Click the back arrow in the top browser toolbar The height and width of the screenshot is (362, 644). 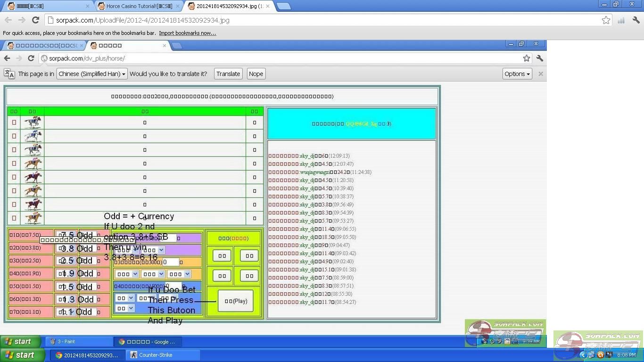pos(8,20)
